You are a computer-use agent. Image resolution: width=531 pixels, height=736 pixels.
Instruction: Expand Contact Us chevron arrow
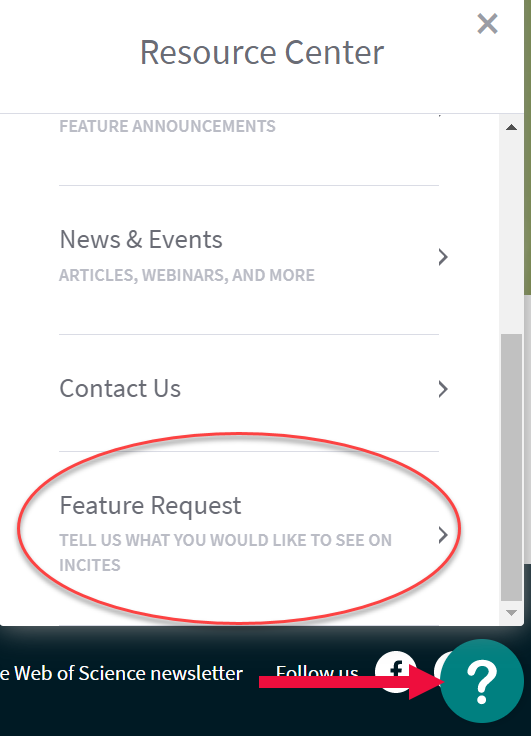(x=443, y=389)
